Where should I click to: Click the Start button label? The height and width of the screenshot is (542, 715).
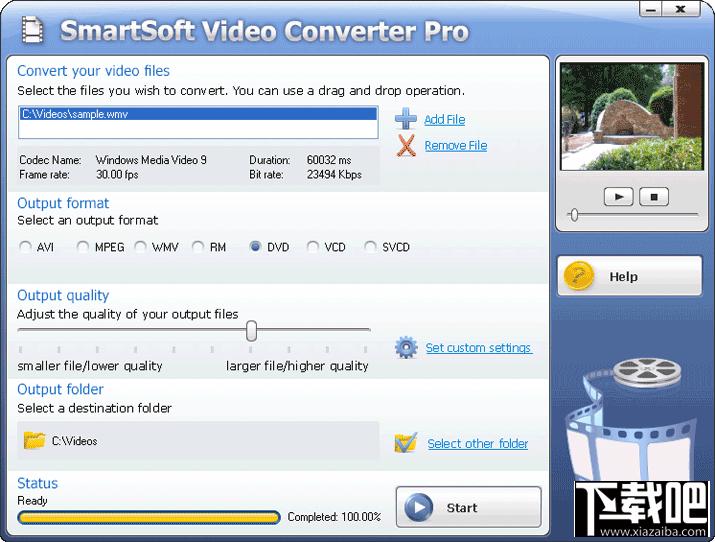(462, 508)
